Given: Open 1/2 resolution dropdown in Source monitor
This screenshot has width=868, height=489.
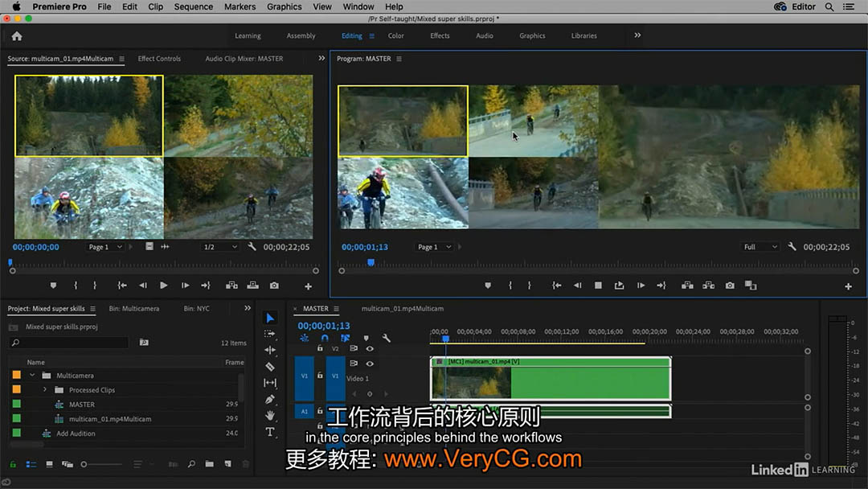Looking at the screenshot, I should (x=219, y=247).
